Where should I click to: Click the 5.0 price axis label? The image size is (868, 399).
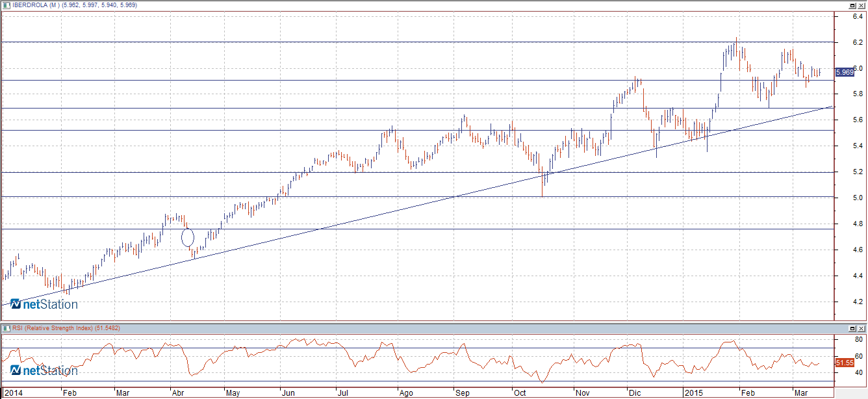(858, 198)
